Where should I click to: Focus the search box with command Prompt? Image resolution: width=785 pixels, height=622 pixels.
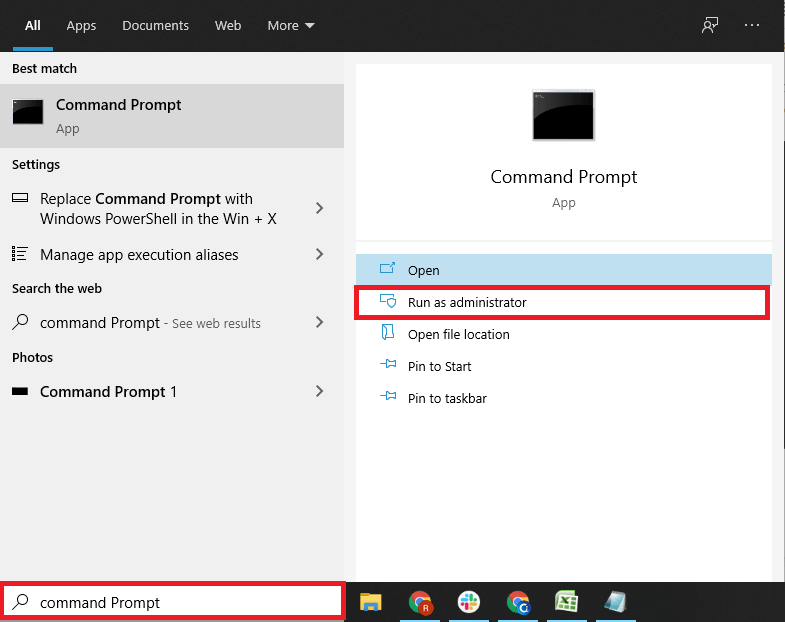173,601
